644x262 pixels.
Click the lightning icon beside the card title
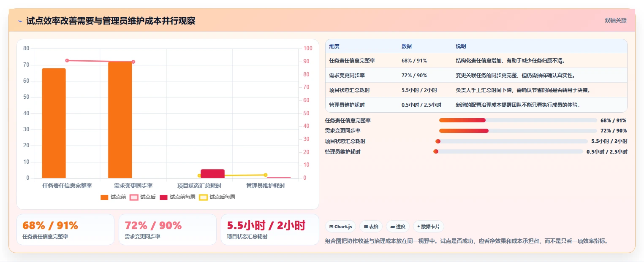[20, 21]
